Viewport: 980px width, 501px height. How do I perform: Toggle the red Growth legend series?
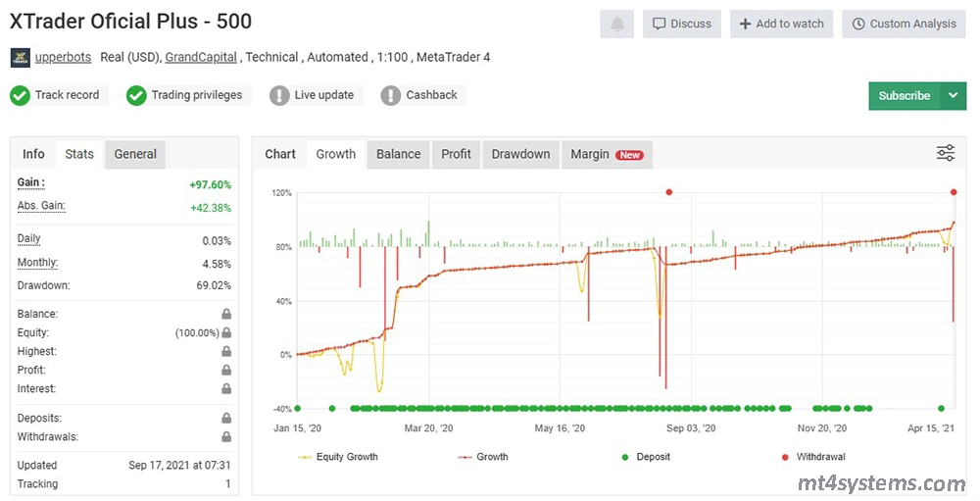(x=483, y=457)
